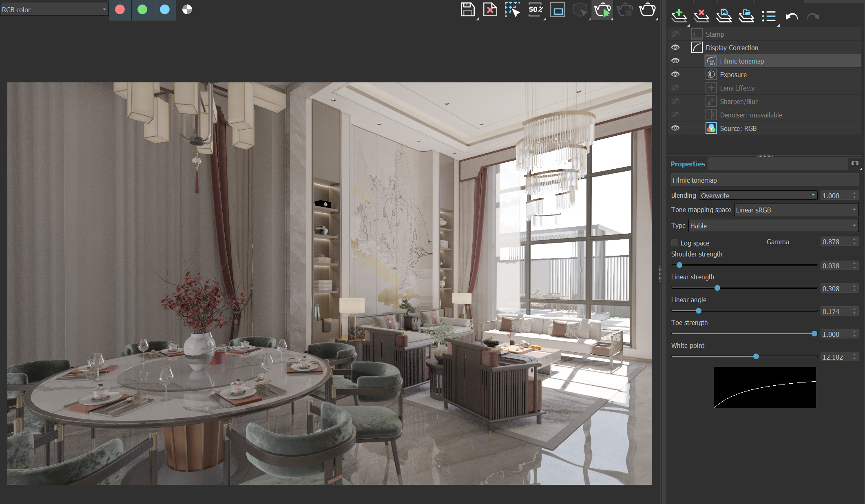Select the Source: RGB row
The width and height of the screenshot is (865, 504).
click(765, 128)
